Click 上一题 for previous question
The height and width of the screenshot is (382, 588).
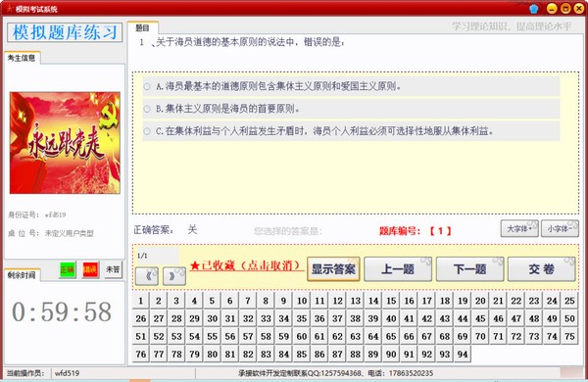[x=398, y=269]
